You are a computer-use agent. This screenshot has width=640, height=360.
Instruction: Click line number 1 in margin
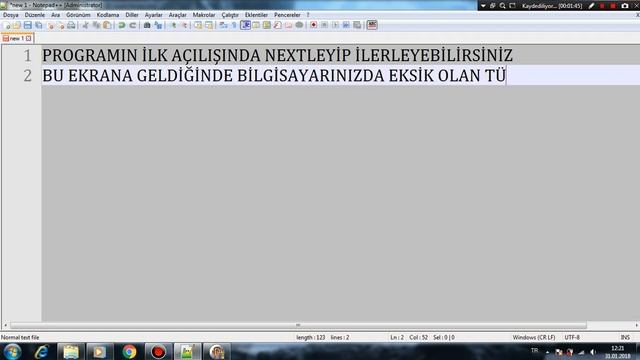[x=27, y=56]
